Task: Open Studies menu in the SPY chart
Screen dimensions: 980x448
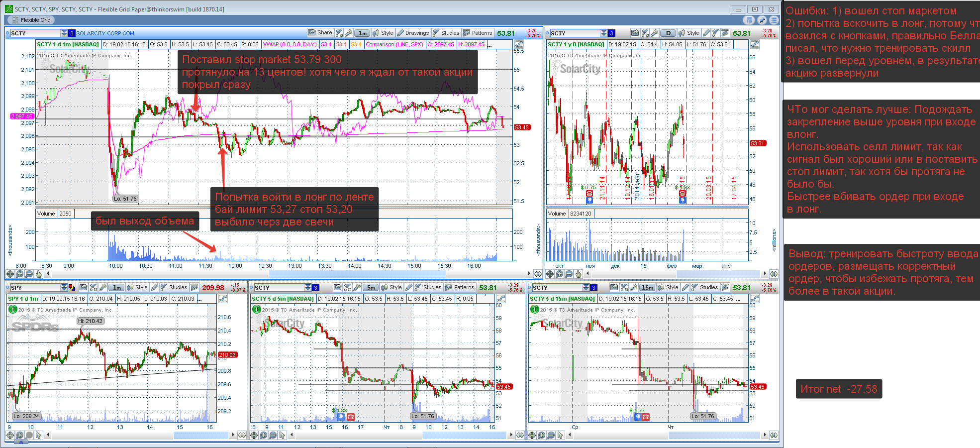Action: click(174, 287)
